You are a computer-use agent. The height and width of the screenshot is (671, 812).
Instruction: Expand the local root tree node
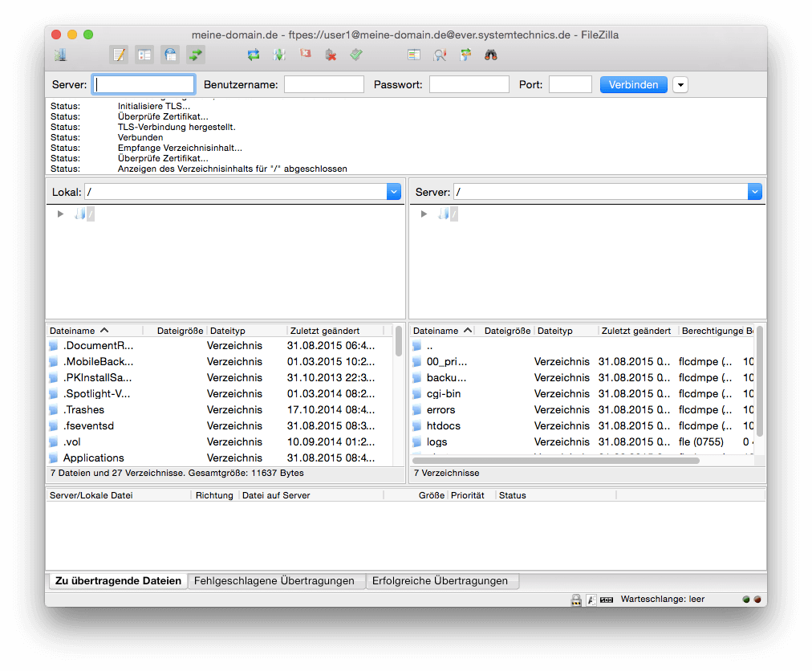(61, 213)
